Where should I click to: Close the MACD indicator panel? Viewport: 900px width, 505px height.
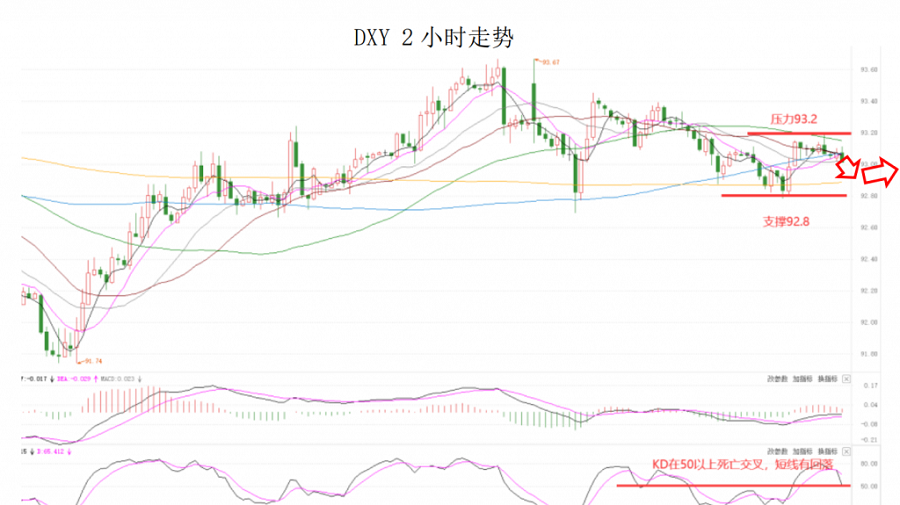click(846, 379)
